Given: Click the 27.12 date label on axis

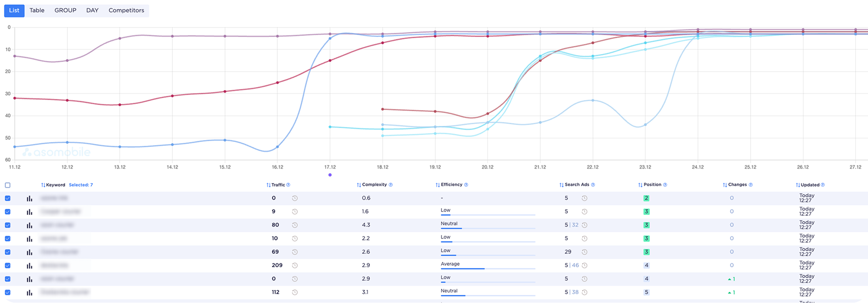Looking at the screenshot, I should click(x=856, y=167).
